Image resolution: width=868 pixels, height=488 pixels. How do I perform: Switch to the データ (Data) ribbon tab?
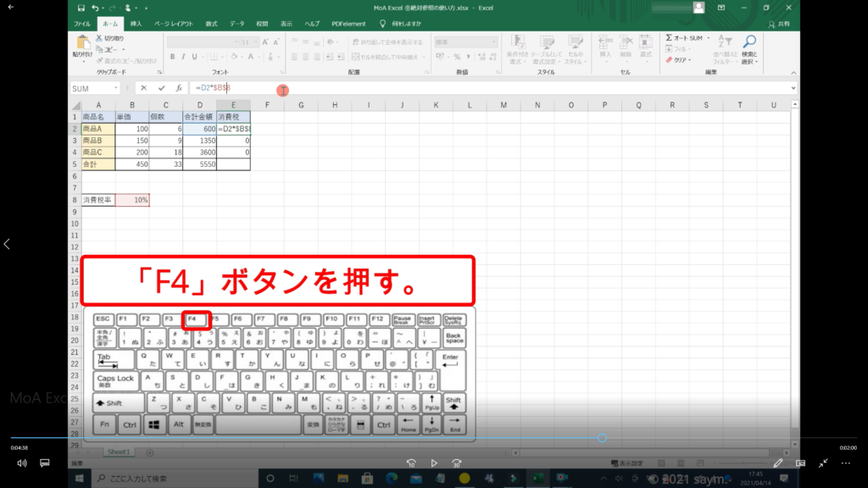tap(236, 24)
